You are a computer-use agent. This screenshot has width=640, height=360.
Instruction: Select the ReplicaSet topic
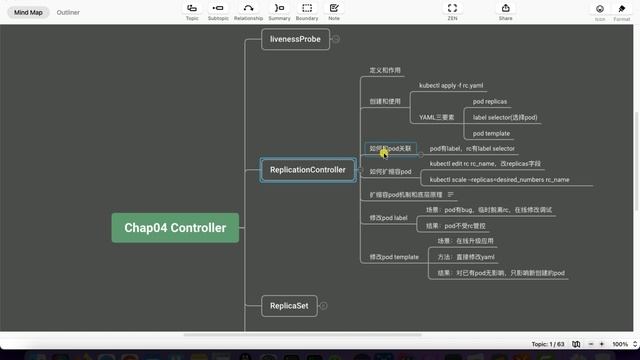pyautogui.click(x=289, y=306)
